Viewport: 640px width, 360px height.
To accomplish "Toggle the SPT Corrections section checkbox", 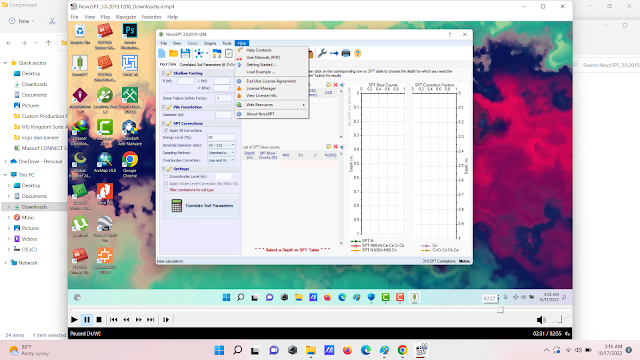I will [x=164, y=123].
